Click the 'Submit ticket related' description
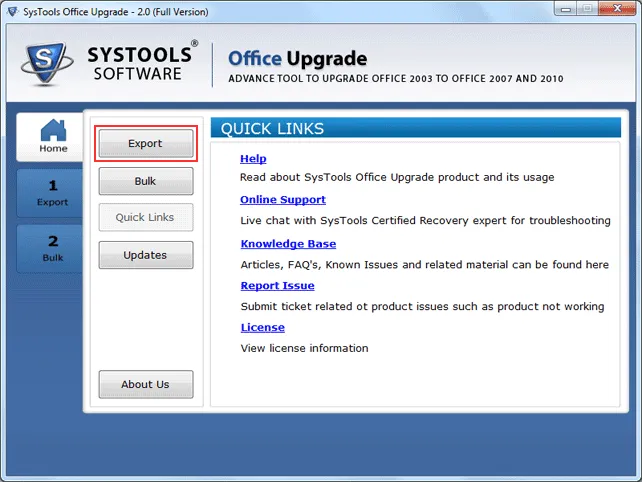Viewport: 642px width, 482px height. pos(422,306)
